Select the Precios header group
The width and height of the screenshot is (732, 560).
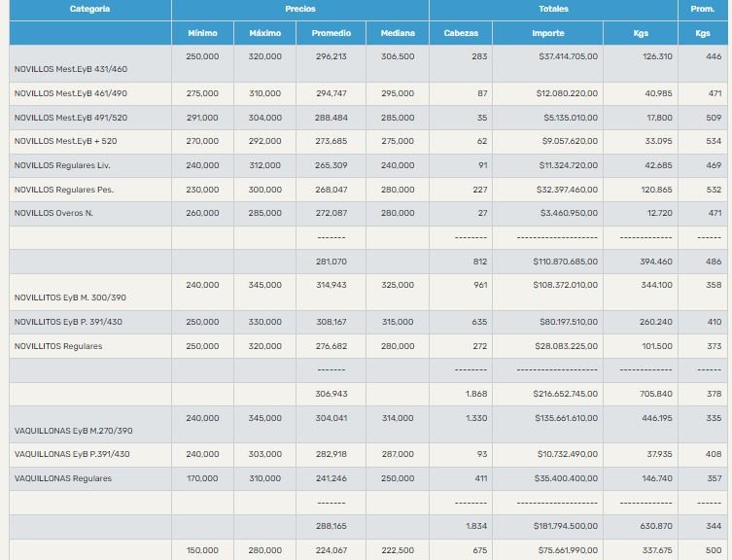[x=299, y=9]
